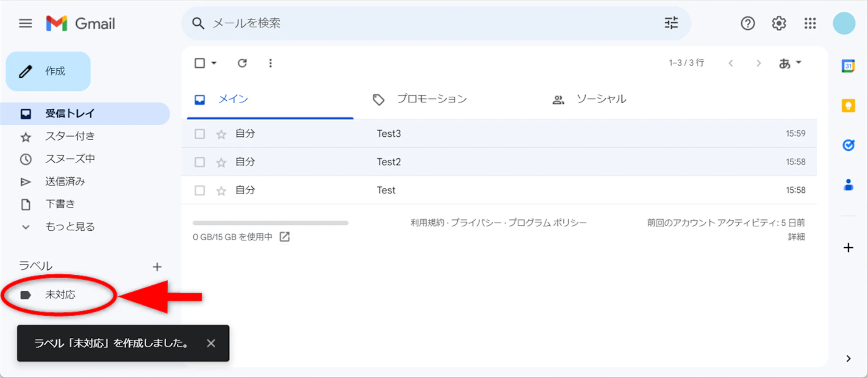Tick the checkbox for Test email
The width and height of the screenshot is (868, 378).
coord(200,190)
